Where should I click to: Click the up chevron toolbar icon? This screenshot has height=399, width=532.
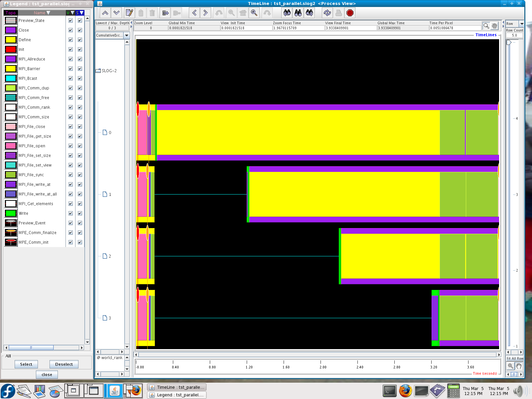(x=105, y=13)
